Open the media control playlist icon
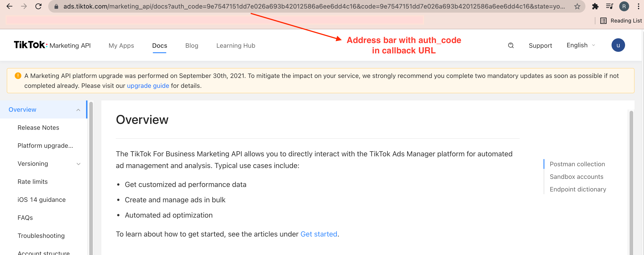The image size is (644, 255). pos(610,7)
